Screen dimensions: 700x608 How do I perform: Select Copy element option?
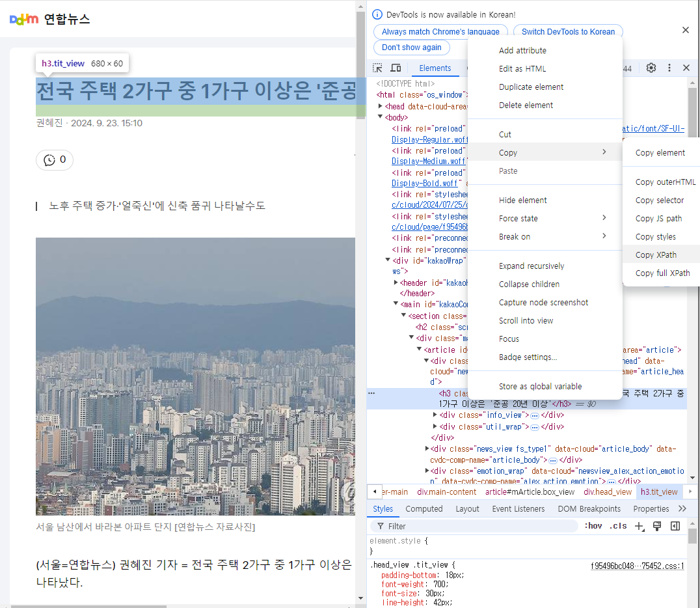(x=662, y=153)
